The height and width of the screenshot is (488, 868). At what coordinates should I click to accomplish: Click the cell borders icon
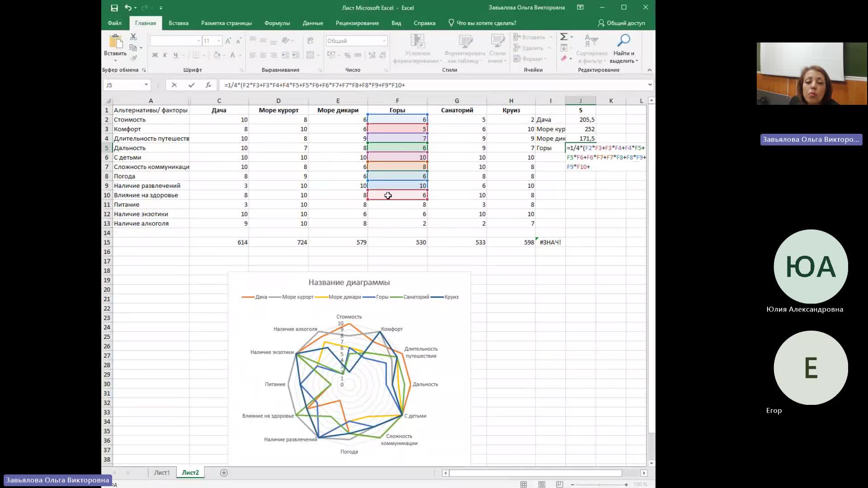(x=196, y=55)
